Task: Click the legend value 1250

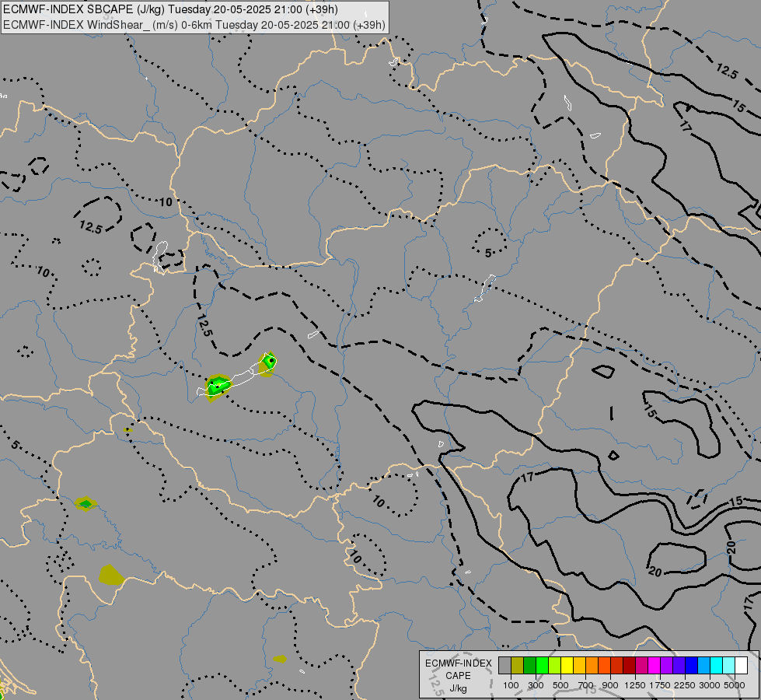Action: point(635,685)
